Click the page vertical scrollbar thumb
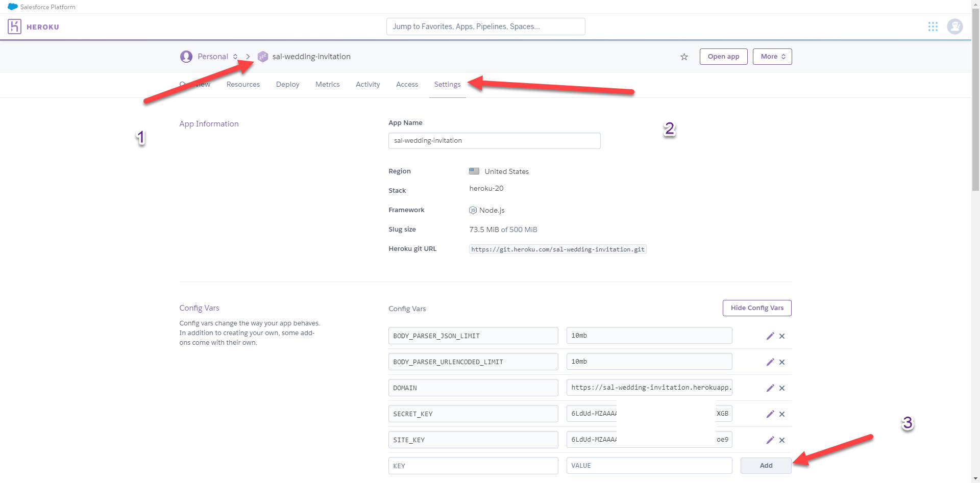 coord(975,100)
